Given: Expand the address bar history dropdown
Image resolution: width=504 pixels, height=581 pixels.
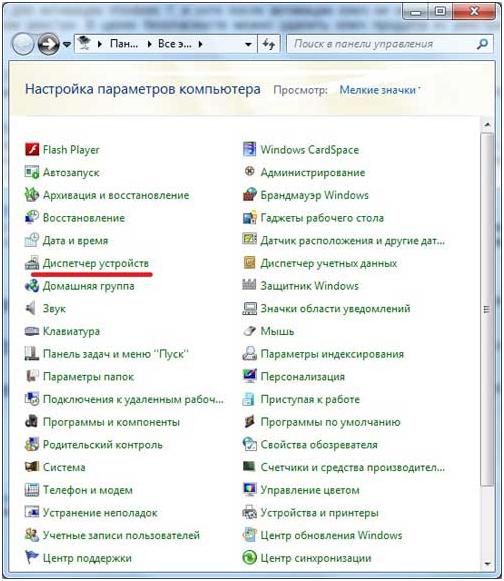Looking at the screenshot, I should (x=248, y=44).
